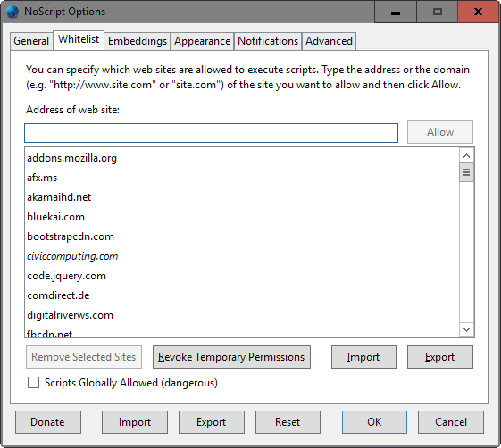Click the Cancel button
The image size is (501, 448).
(x=450, y=422)
